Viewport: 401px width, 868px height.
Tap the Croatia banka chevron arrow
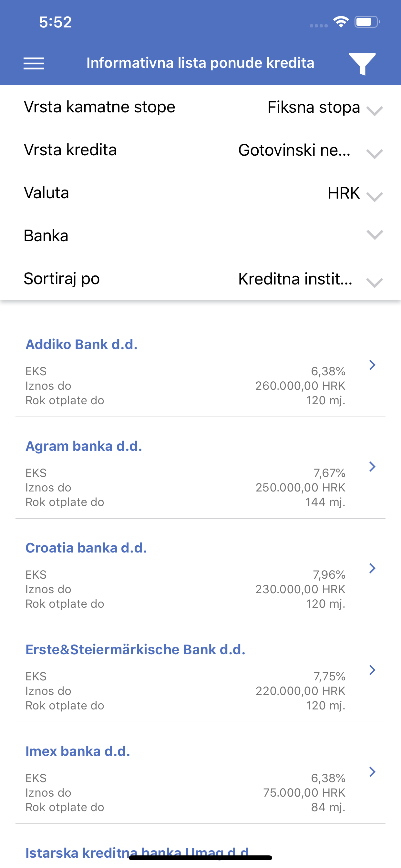(x=372, y=568)
